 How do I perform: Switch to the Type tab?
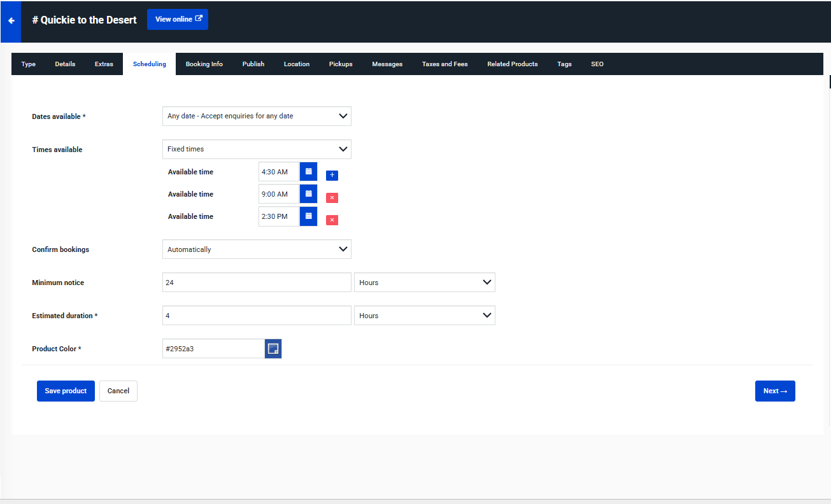point(29,64)
